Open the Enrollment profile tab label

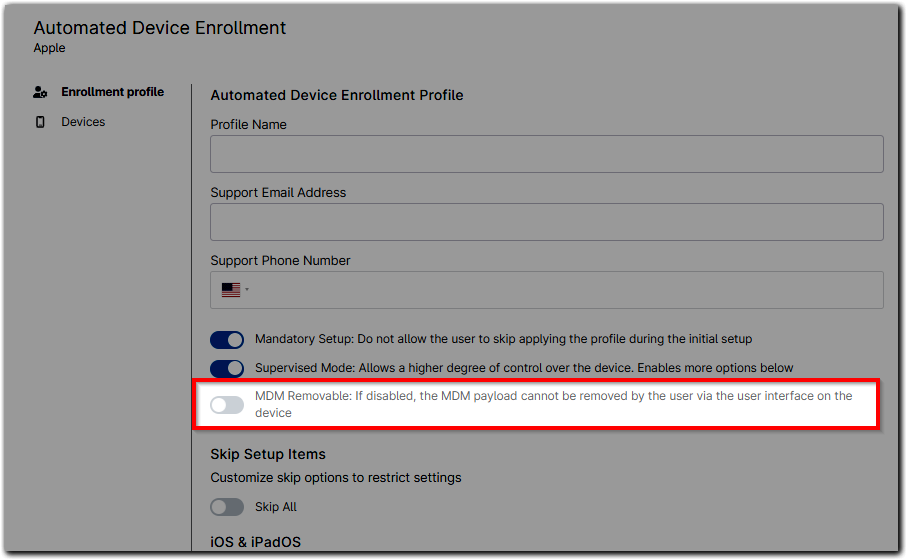pos(112,92)
